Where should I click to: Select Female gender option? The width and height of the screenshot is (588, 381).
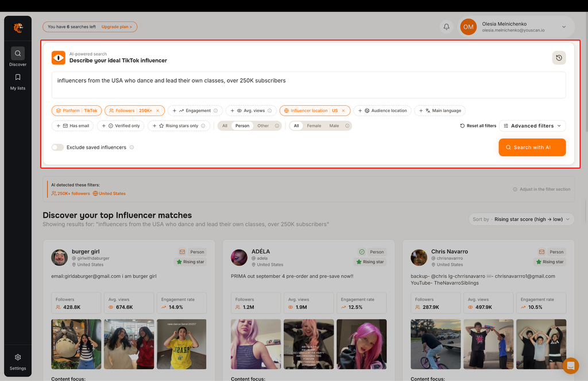tap(314, 126)
